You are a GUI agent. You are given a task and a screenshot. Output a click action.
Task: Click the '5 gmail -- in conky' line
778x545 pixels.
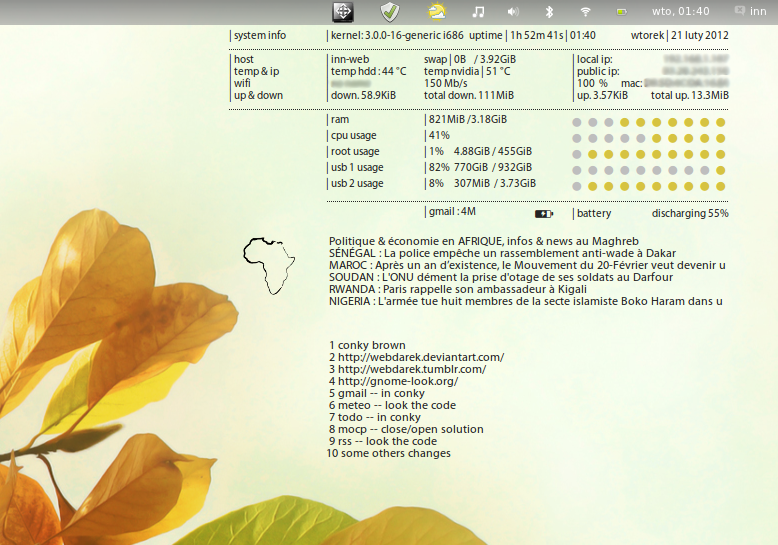click(377, 393)
